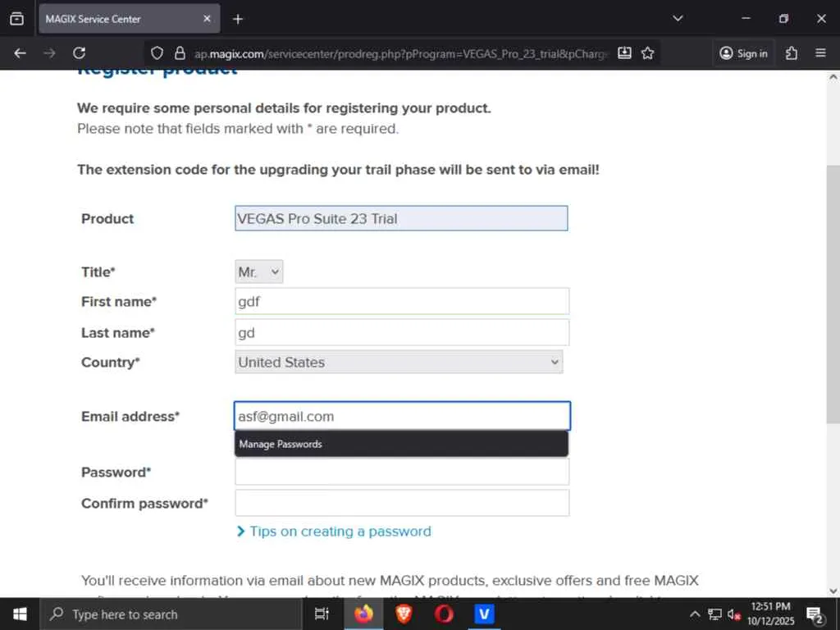Open Firefox View icon in tab bar
This screenshot has height=630, width=840.
(16, 19)
